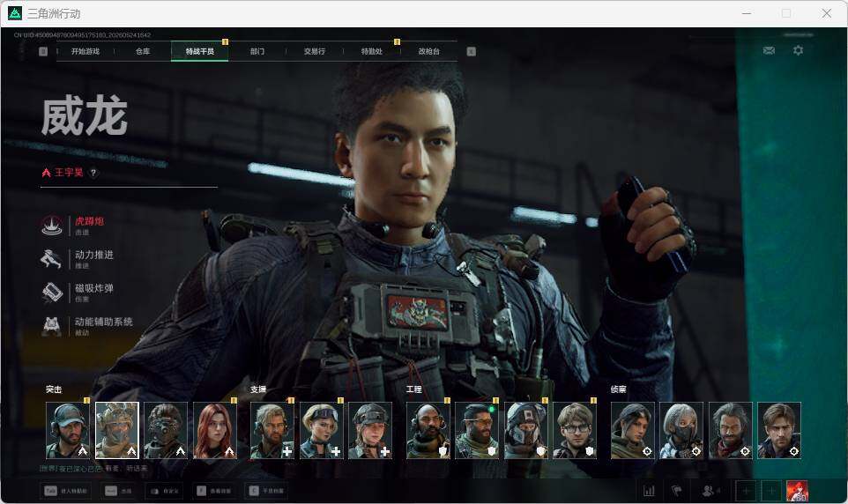The width and height of the screenshot is (848, 504).
Task: Switch to the 改枪台 tab
Action: (429, 51)
